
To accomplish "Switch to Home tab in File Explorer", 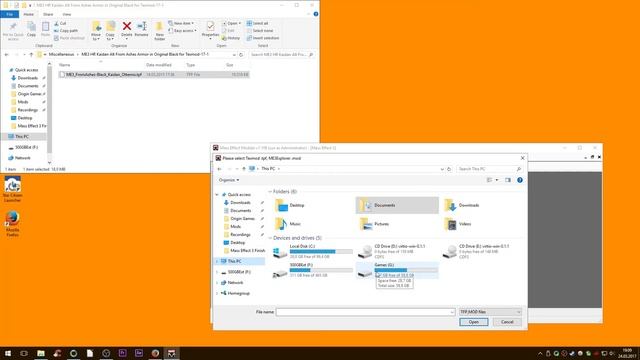I will [29, 14].
